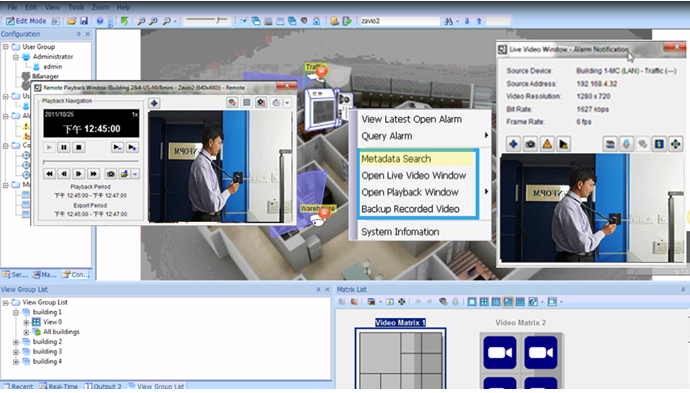
Task: Stop playback in Remote Playback Window
Action: coord(79,147)
